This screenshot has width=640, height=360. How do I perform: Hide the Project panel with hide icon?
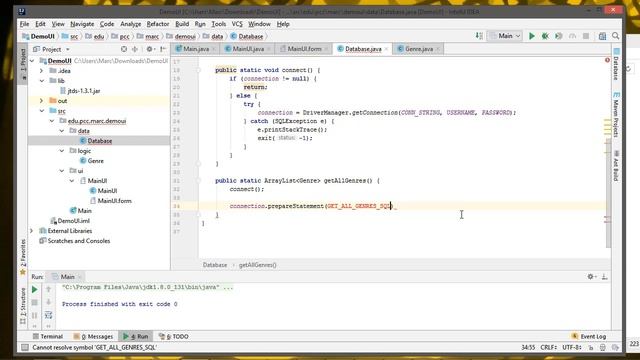(x=162, y=49)
